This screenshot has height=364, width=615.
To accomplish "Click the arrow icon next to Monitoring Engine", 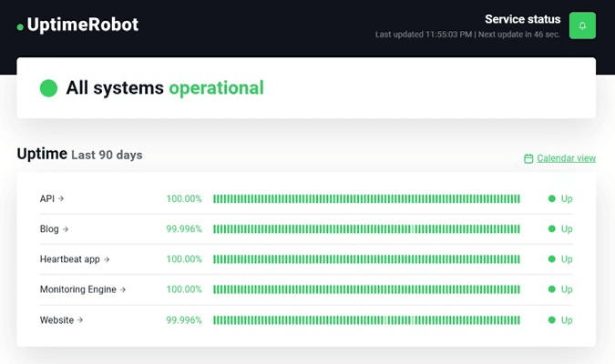I will (x=123, y=289).
